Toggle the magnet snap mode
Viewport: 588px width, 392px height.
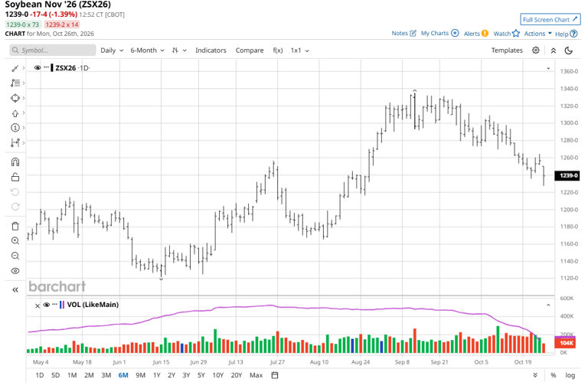pos(15,162)
